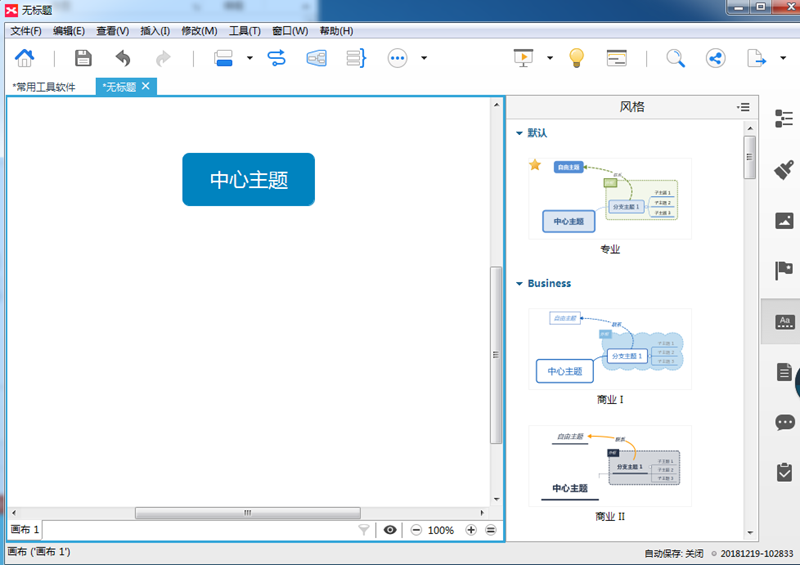
Task: Open the 文件(F) menu
Action: (x=26, y=31)
